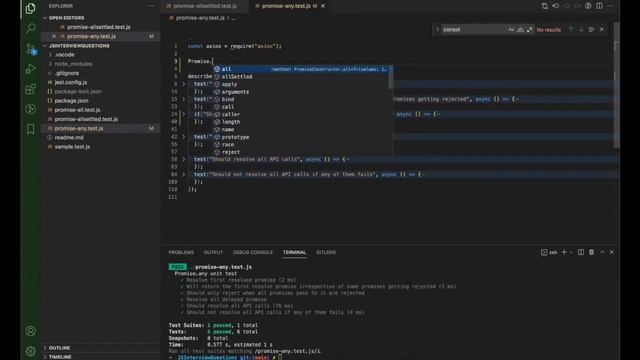
Task: Open editor more actions ellipsis at top right
Action: point(610,6)
